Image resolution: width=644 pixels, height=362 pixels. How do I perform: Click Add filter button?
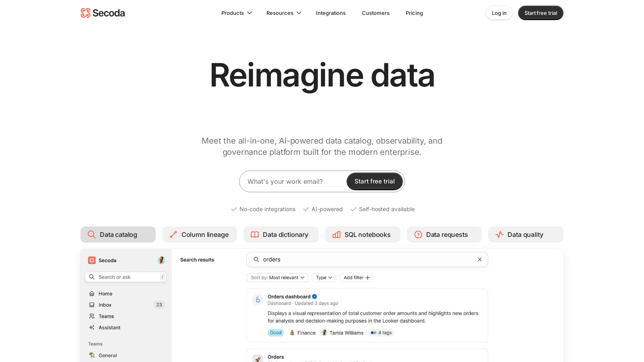coord(357,278)
